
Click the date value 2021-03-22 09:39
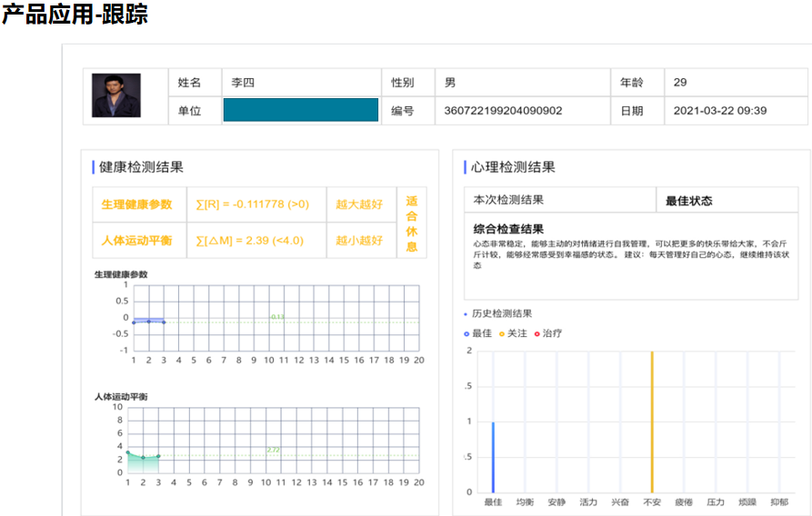coord(719,111)
